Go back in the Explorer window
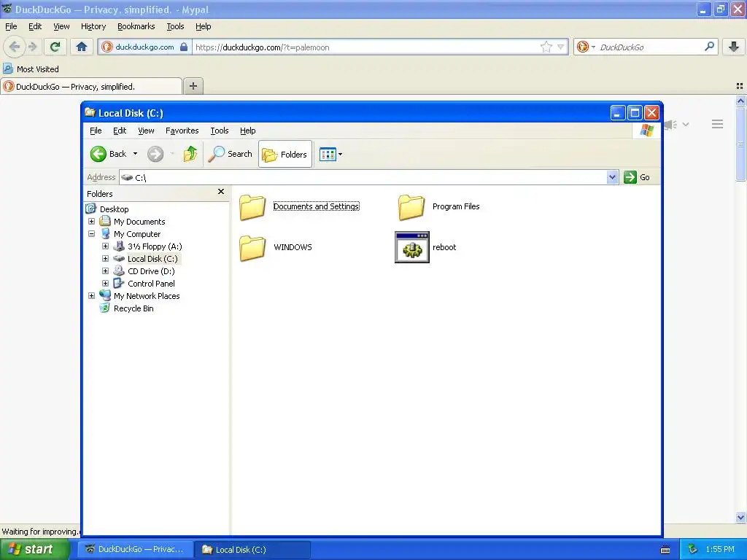Screen dimensions: 747x560 point(108,154)
